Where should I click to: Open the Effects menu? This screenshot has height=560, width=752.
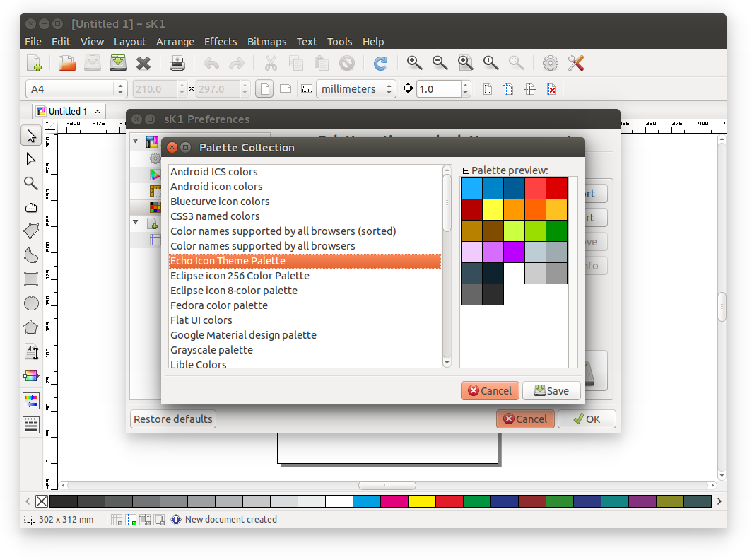(x=221, y=42)
